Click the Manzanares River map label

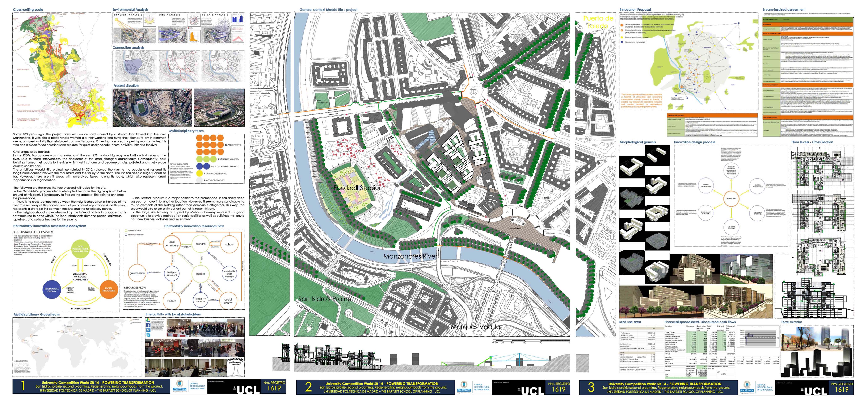[410, 256]
